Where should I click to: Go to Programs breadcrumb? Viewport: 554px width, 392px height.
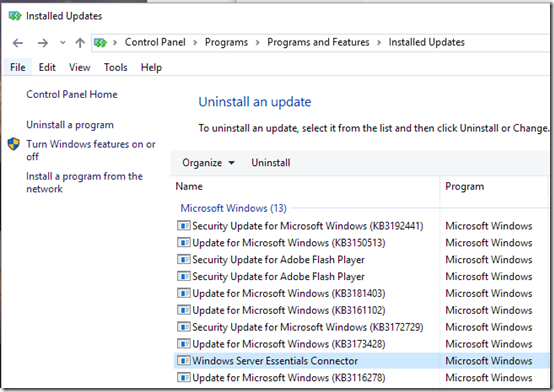tap(226, 42)
